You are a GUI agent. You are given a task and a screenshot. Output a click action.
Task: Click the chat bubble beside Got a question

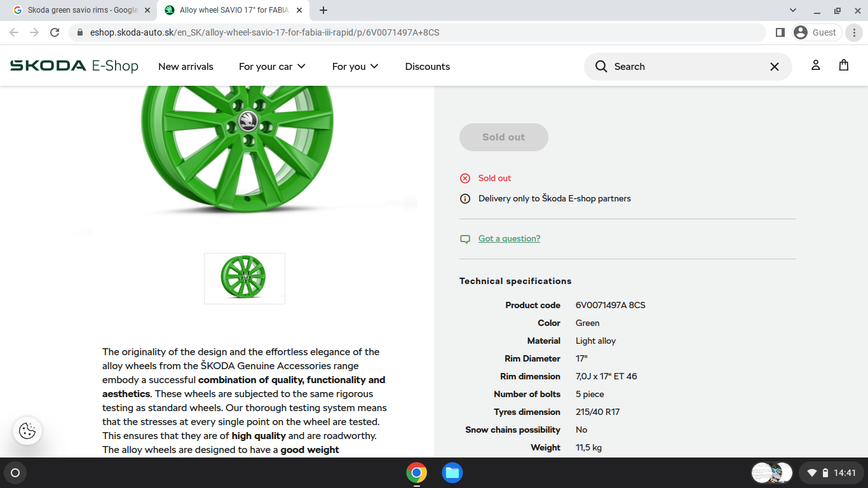[x=465, y=238]
